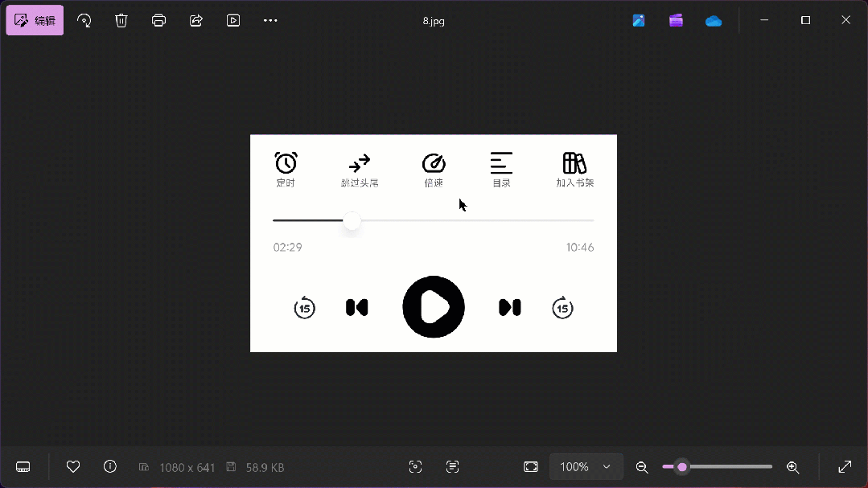
Task: Click the zoom out magnifier icon
Action: point(642,467)
